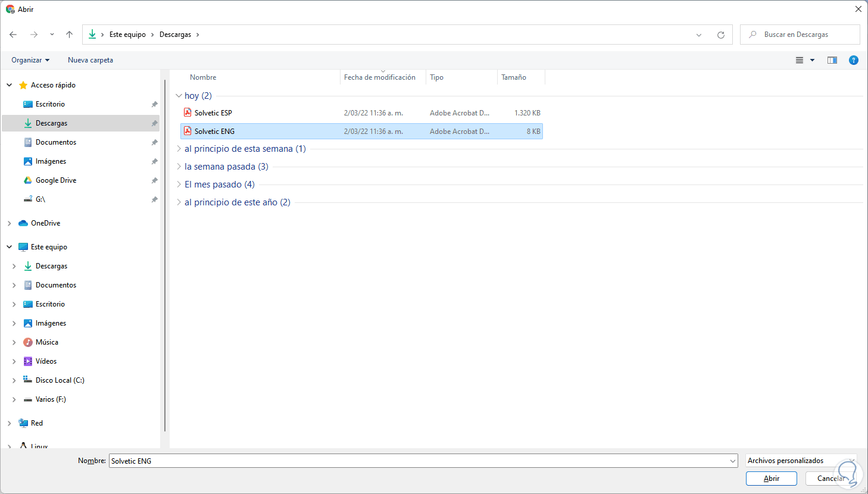Go back using the back arrow
Viewport: 868px width, 494px height.
(13, 35)
